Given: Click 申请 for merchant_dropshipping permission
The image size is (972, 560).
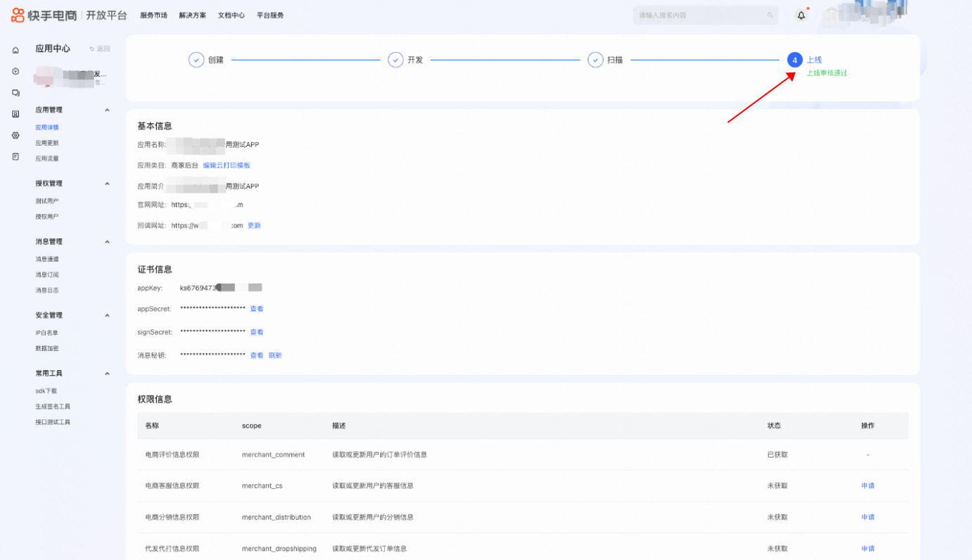Looking at the screenshot, I should point(868,549).
